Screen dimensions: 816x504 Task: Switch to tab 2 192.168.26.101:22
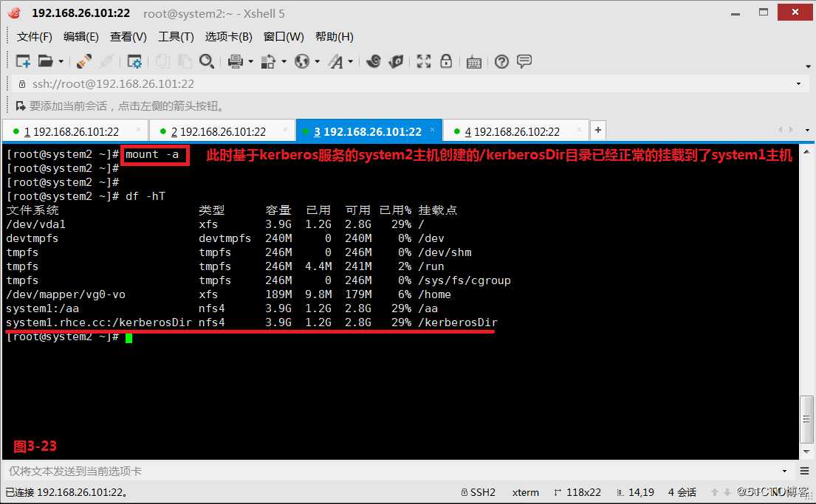tap(222, 131)
